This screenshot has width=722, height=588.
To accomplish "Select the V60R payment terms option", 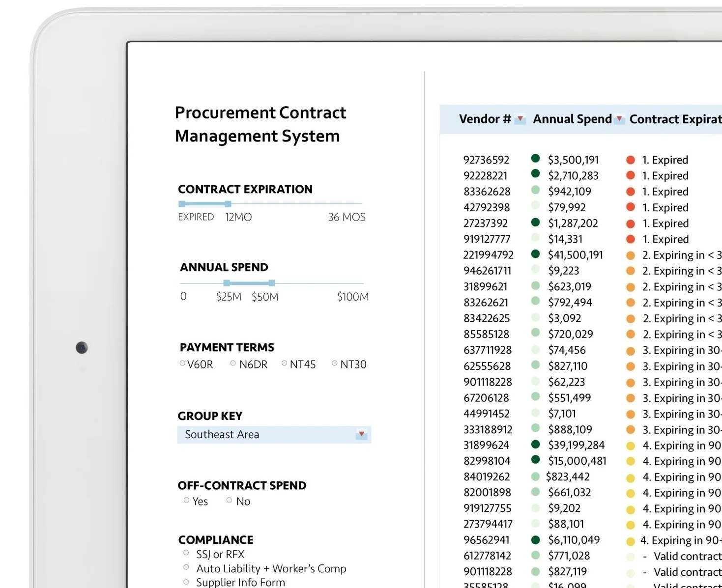I will click(182, 364).
